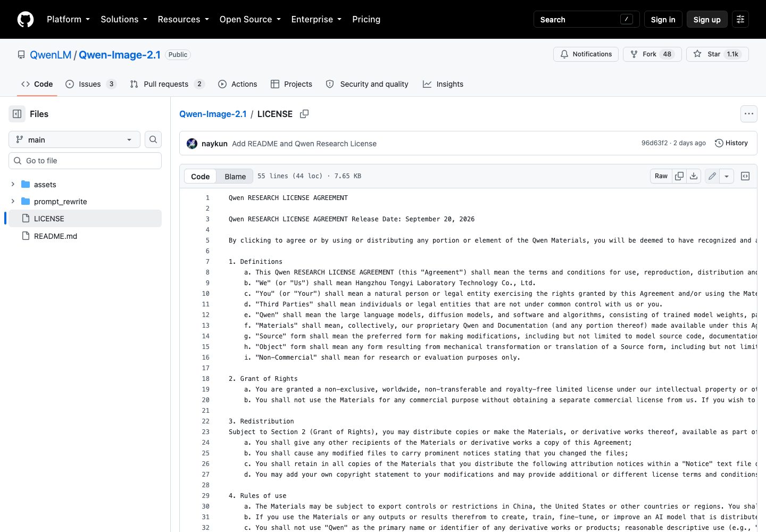Open the Issues tab
The width and height of the screenshot is (766, 532).
(x=90, y=84)
